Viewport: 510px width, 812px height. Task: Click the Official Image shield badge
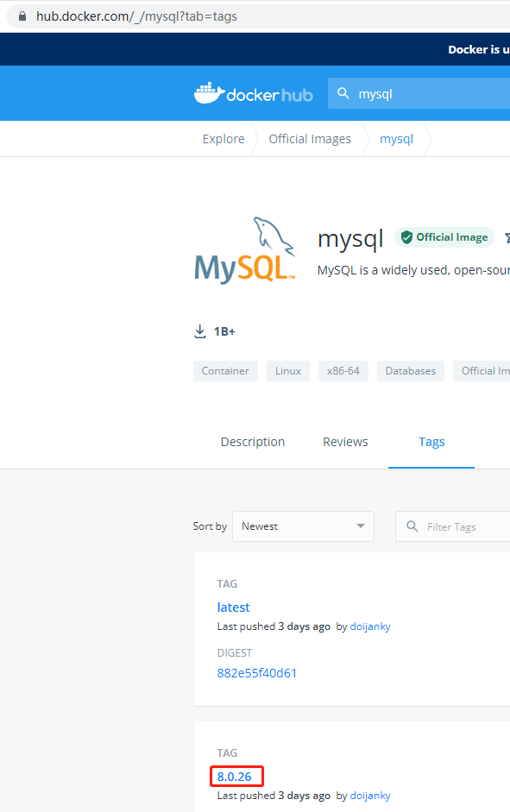pos(444,237)
